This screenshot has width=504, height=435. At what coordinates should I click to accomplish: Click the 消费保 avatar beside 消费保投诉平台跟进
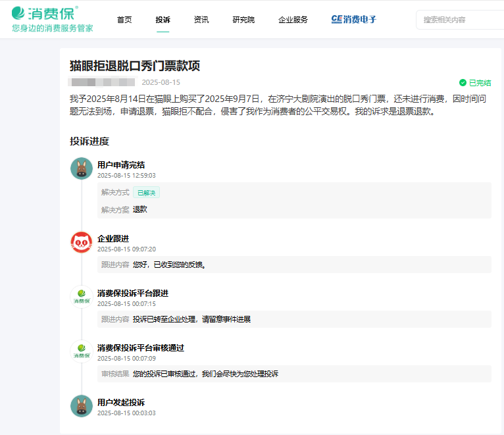point(82,297)
